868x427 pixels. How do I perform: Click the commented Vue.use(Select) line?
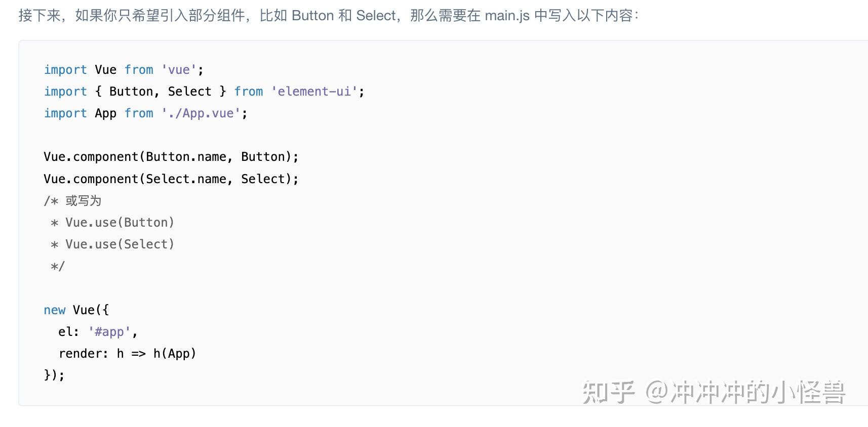pos(112,244)
